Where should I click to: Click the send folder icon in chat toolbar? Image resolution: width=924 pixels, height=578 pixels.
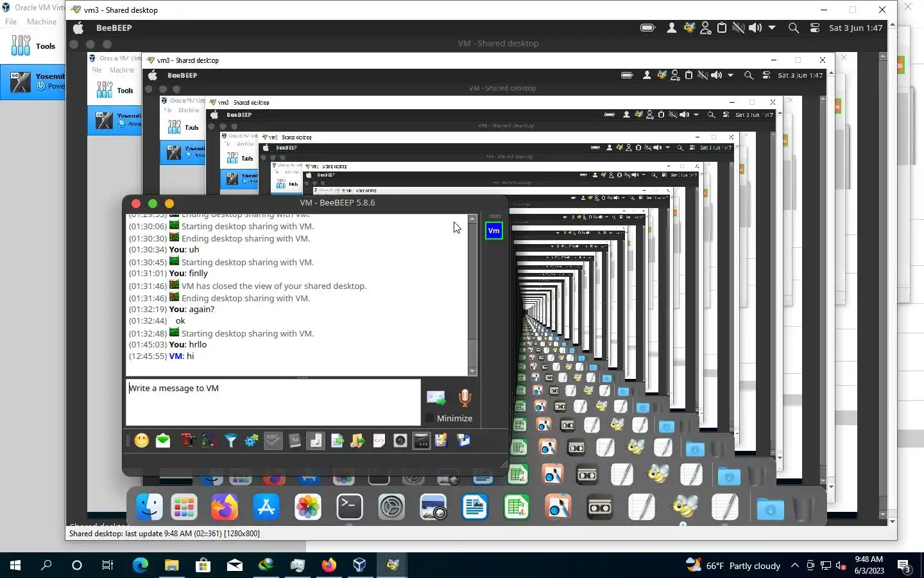(x=358, y=441)
